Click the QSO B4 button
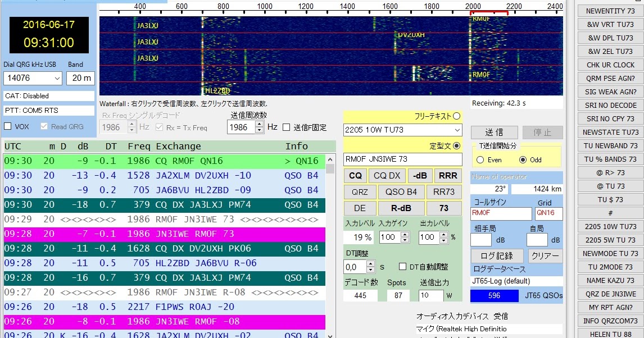The image size is (644, 338). coord(401,191)
